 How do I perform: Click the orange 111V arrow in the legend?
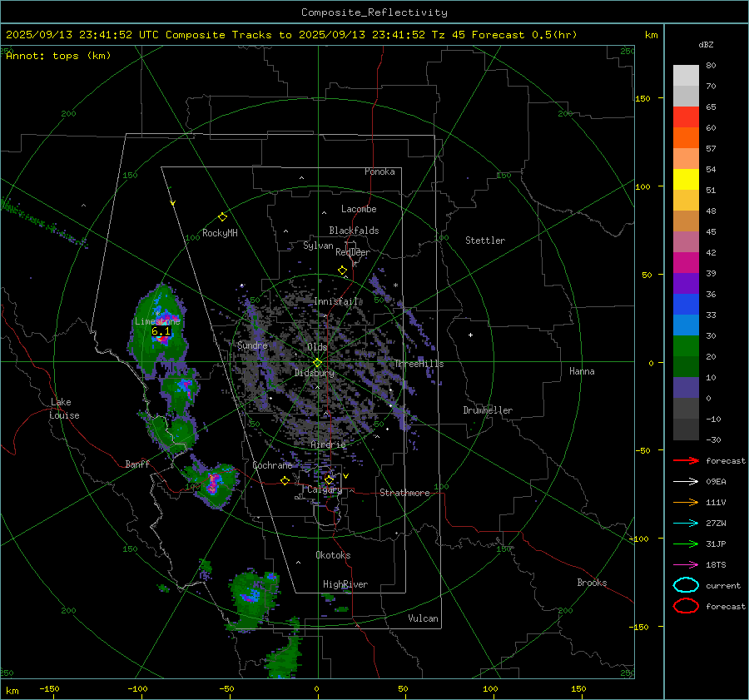point(686,502)
